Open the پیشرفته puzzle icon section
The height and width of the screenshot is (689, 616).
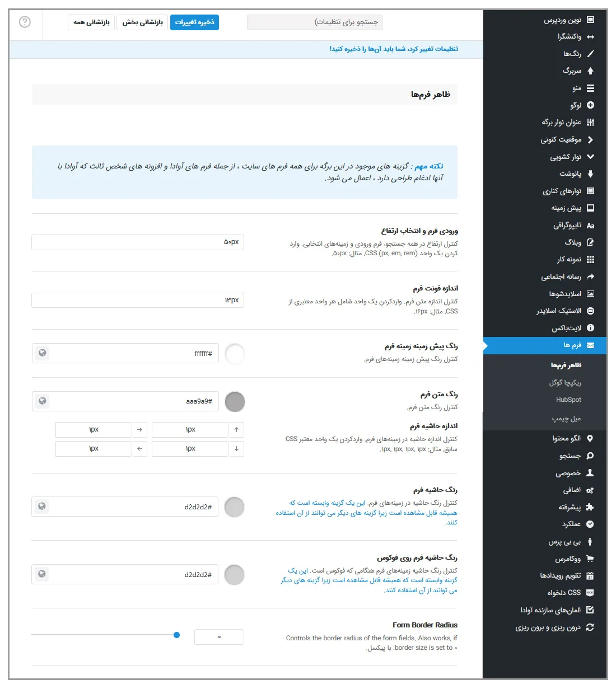(590, 507)
